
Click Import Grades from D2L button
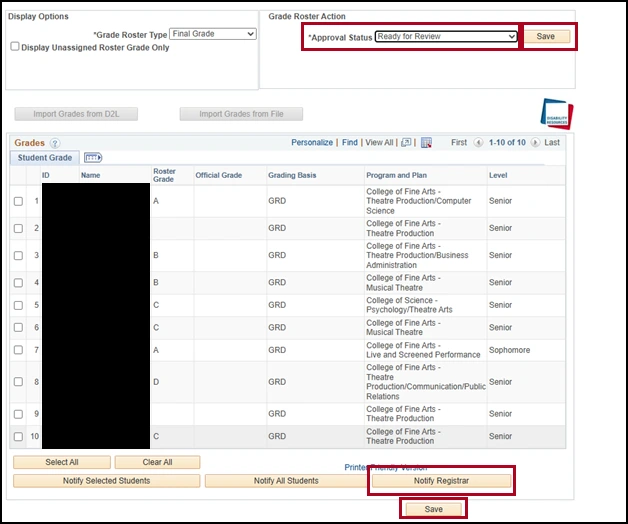(x=76, y=114)
